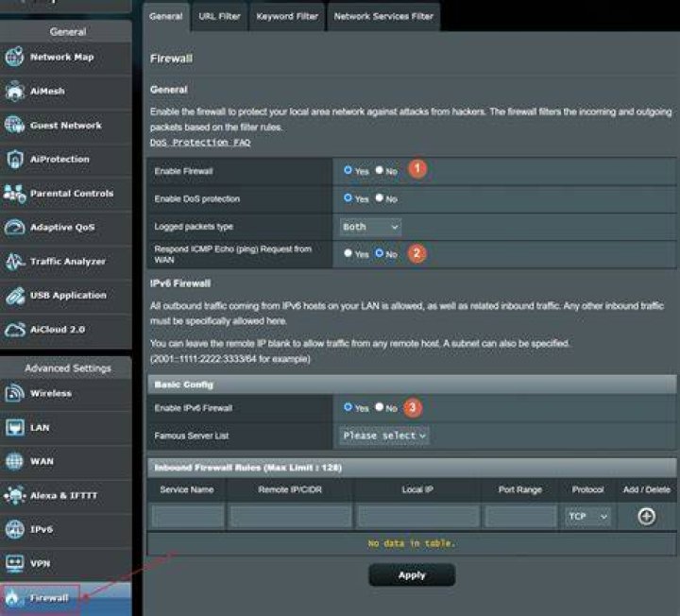Select No for Respond ICMP Echo Request
Screen dimensions: 680x616
[x=379, y=252]
